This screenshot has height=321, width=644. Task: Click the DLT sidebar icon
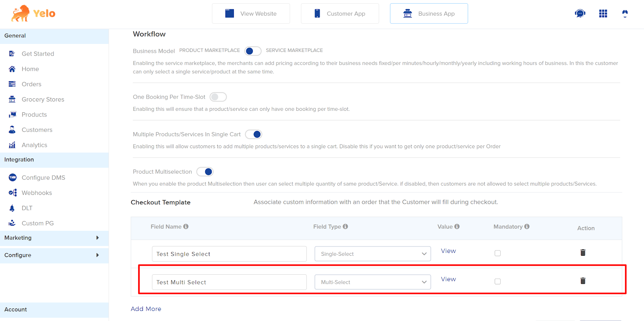[x=12, y=208]
